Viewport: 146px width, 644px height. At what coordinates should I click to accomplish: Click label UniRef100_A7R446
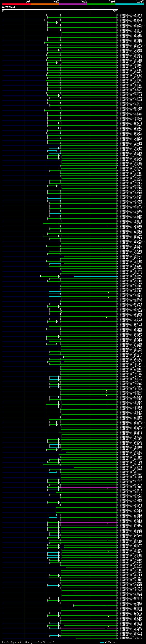(x=131, y=47)
